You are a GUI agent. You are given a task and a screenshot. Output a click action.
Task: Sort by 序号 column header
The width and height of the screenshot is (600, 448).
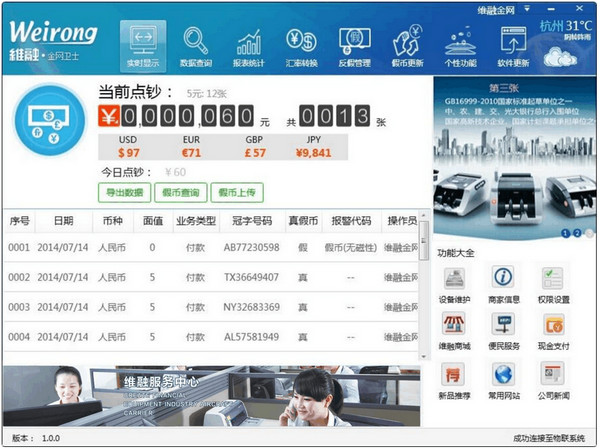pyautogui.click(x=20, y=221)
